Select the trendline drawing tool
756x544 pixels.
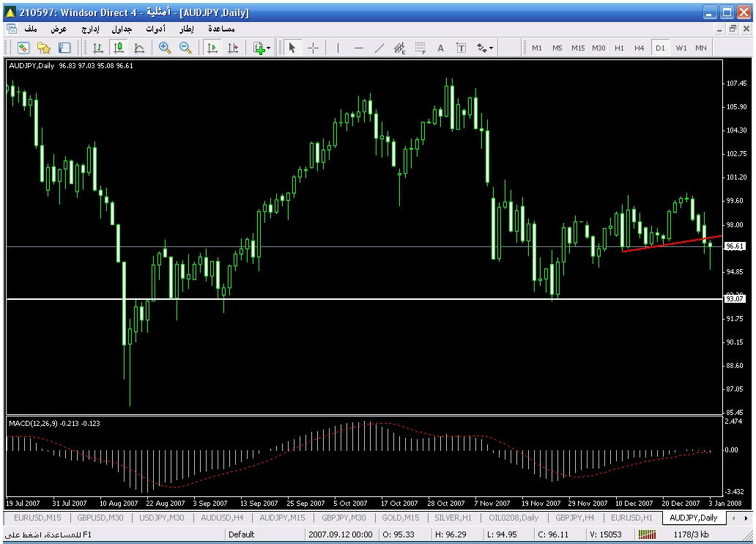[379, 48]
